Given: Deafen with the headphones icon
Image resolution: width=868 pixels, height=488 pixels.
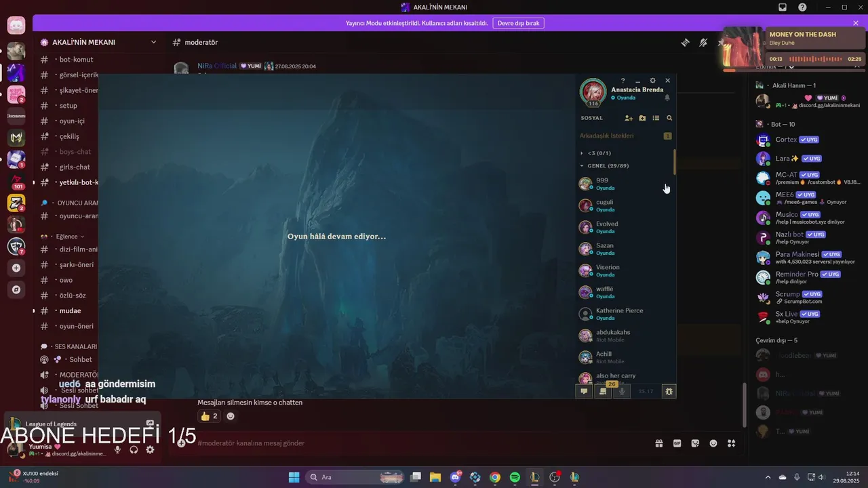Looking at the screenshot, I should (134, 449).
